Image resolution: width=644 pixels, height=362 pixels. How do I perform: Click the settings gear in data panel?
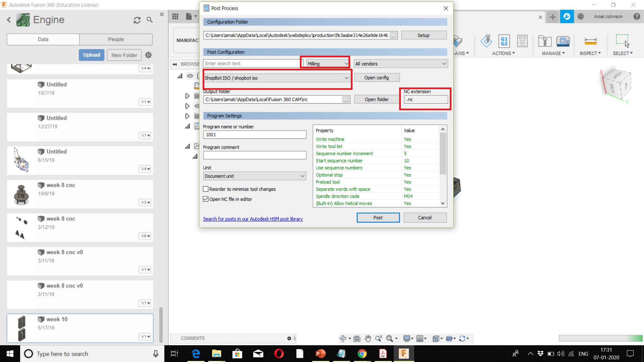tap(149, 55)
